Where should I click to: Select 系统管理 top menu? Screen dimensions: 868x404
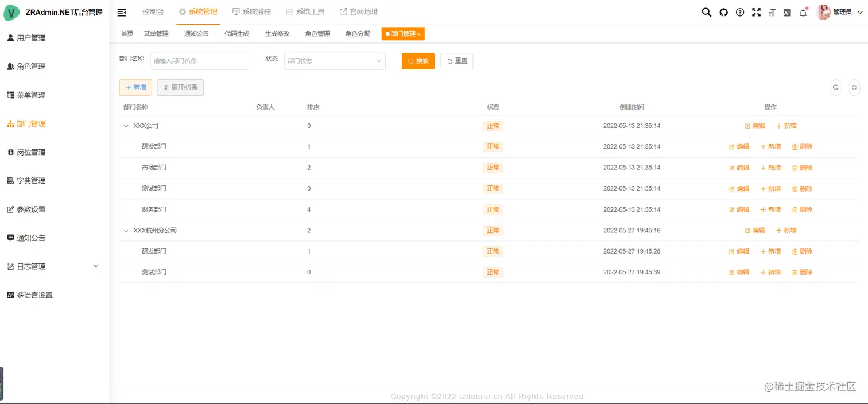(198, 12)
